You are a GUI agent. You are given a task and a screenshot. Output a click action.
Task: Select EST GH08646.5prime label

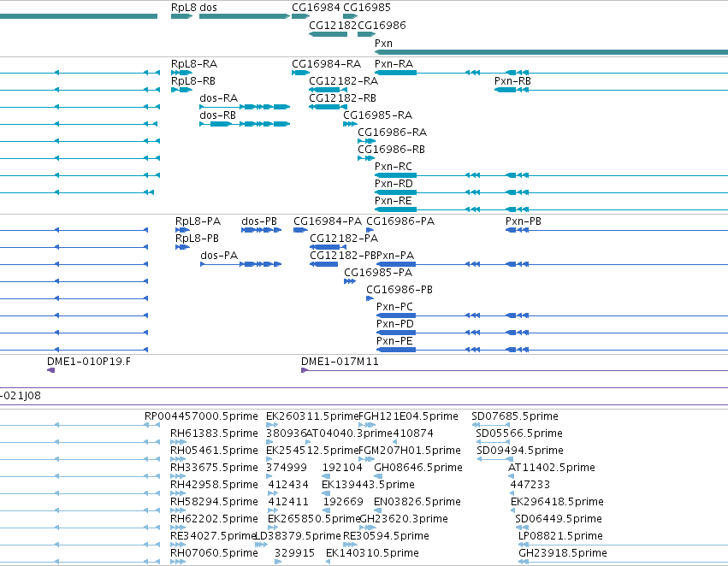418,468
